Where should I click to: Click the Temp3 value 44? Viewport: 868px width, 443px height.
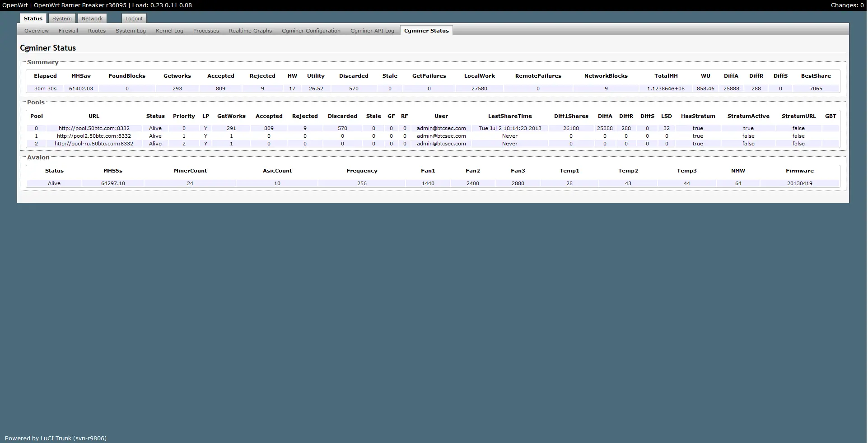click(x=687, y=183)
